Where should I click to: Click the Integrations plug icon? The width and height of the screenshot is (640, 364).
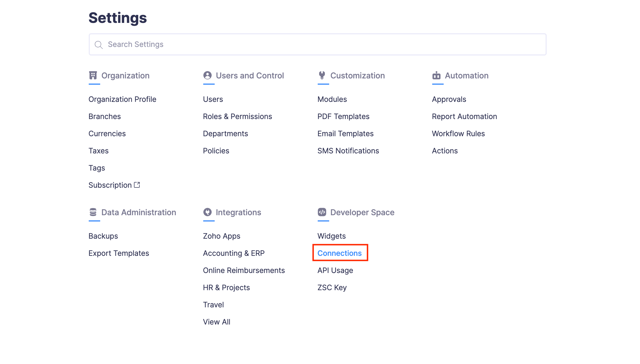[208, 212]
